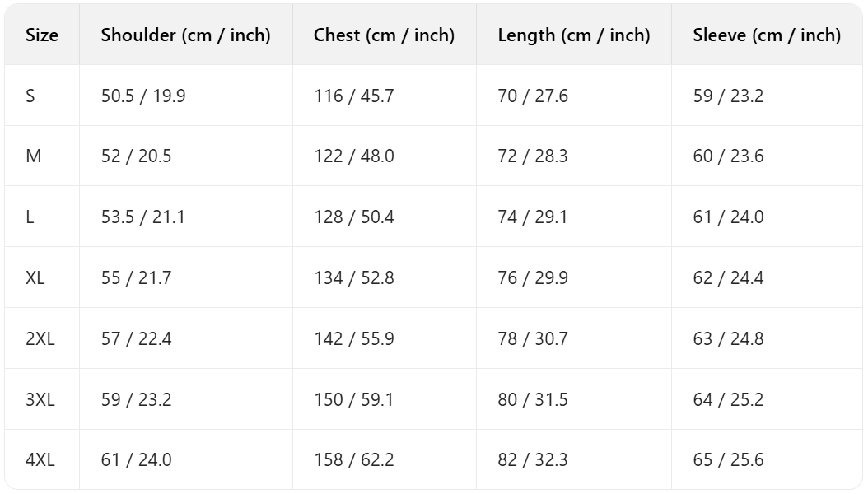Screen dimensions: 868x494
Task: Click the Length (cm / inch) header
Action: (573, 35)
